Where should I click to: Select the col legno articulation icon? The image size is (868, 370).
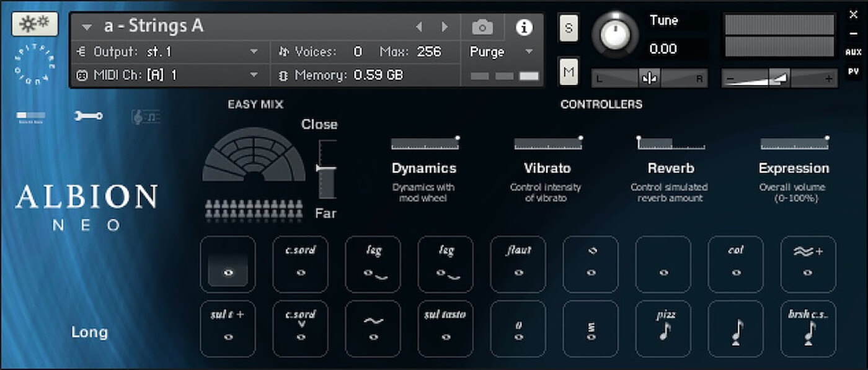point(736,264)
